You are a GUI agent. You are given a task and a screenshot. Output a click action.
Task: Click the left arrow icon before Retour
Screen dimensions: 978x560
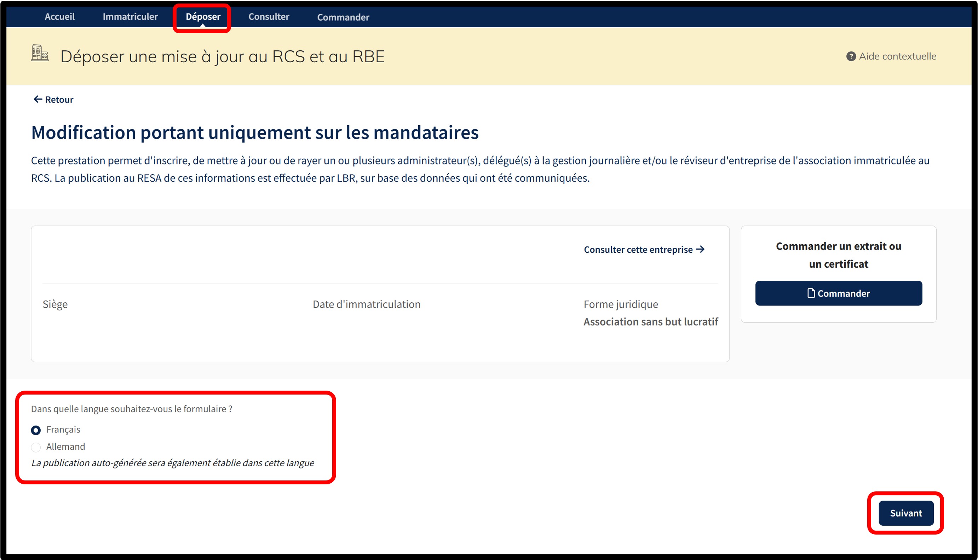[38, 100]
